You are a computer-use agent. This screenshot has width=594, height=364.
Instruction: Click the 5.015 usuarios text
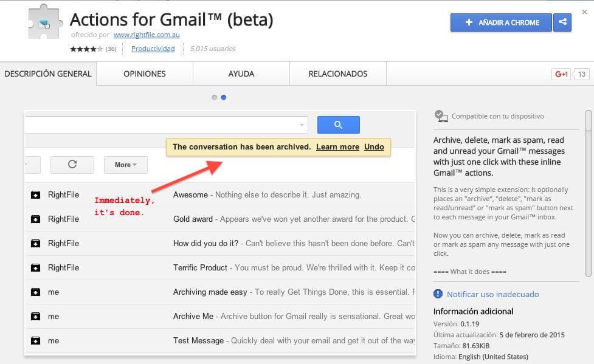tap(213, 49)
